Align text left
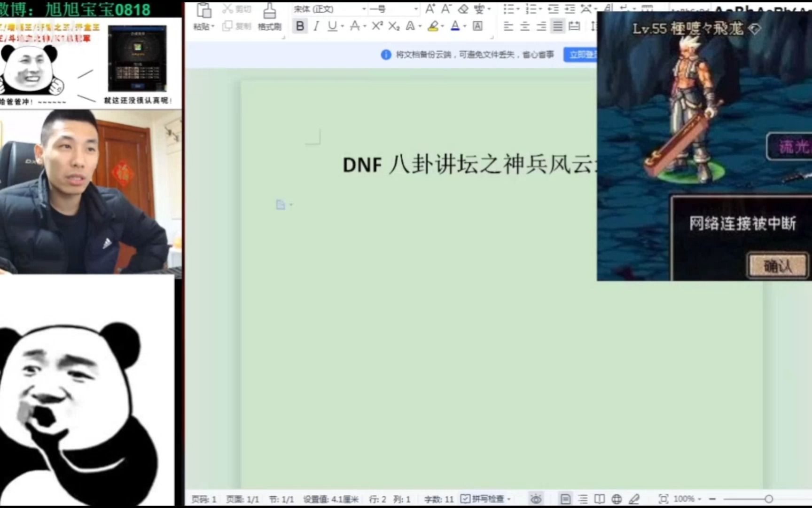The height and width of the screenshot is (508, 812). click(508, 26)
